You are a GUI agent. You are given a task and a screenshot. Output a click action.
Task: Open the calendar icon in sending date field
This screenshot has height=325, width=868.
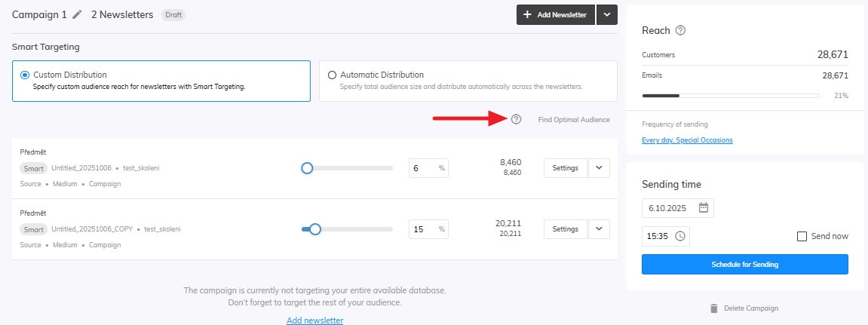703,208
